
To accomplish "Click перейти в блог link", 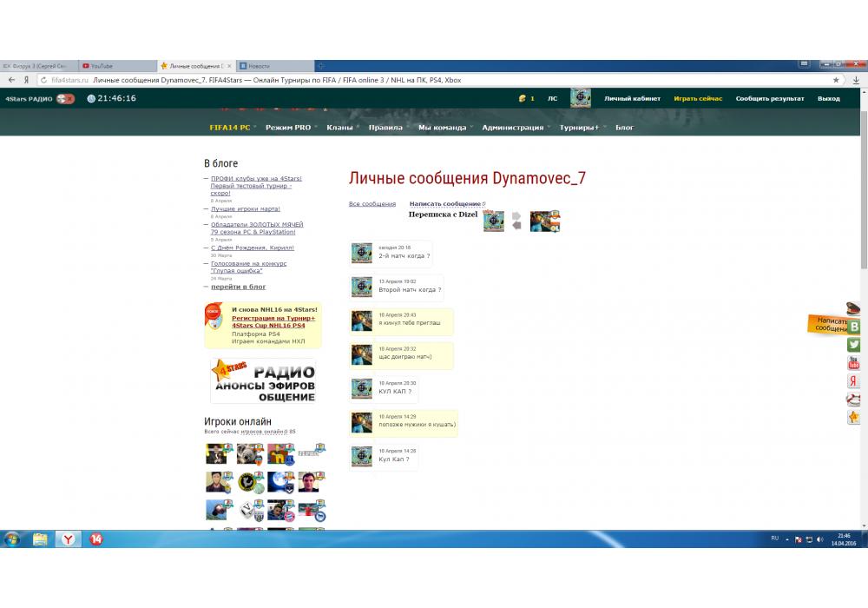I will [238, 287].
